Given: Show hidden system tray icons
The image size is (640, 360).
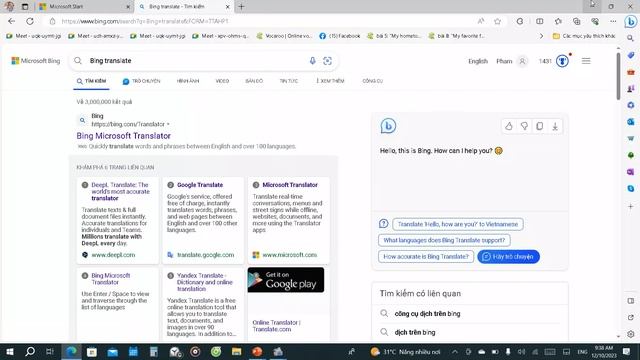Looking at the screenshot, I should (x=455, y=352).
